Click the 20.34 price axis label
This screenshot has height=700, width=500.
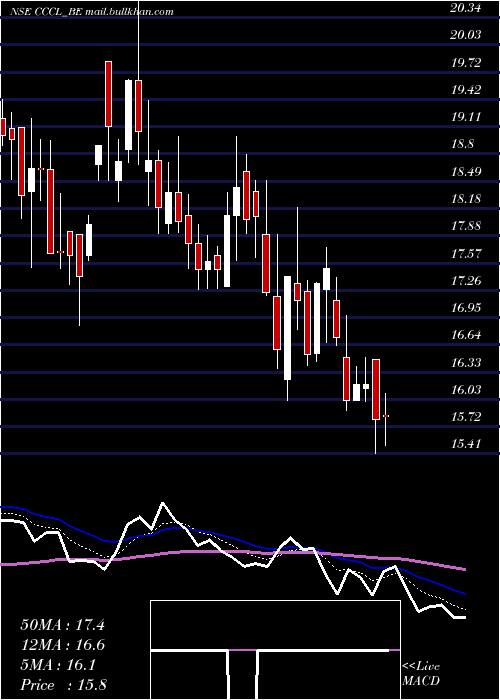pyautogui.click(x=465, y=7)
